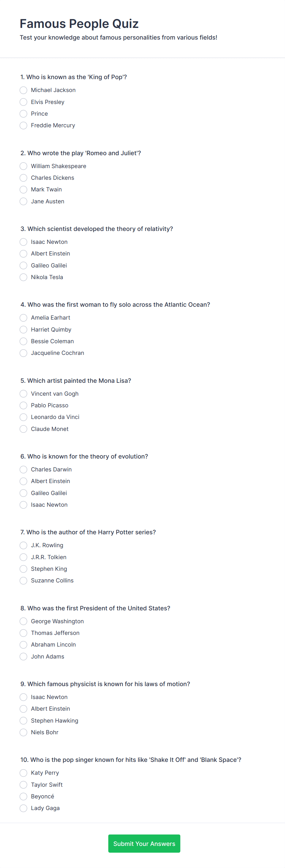Choose the Claude Monet option
The height and width of the screenshot is (868, 285).
[x=23, y=429]
